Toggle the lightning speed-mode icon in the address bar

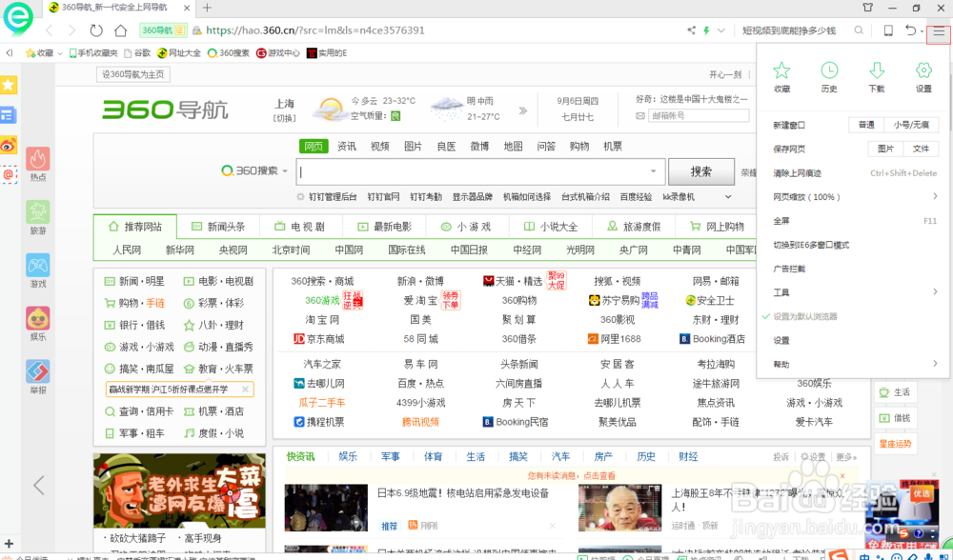point(704,30)
